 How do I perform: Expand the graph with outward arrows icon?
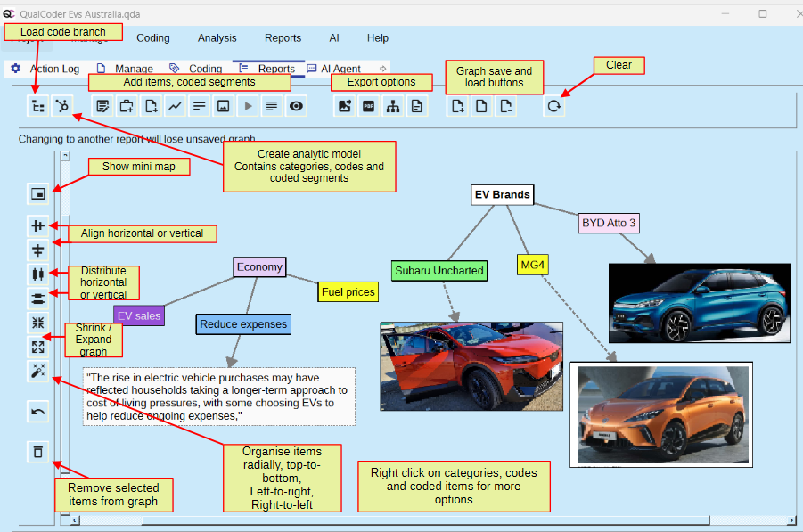pyautogui.click(x=38, y=347)
